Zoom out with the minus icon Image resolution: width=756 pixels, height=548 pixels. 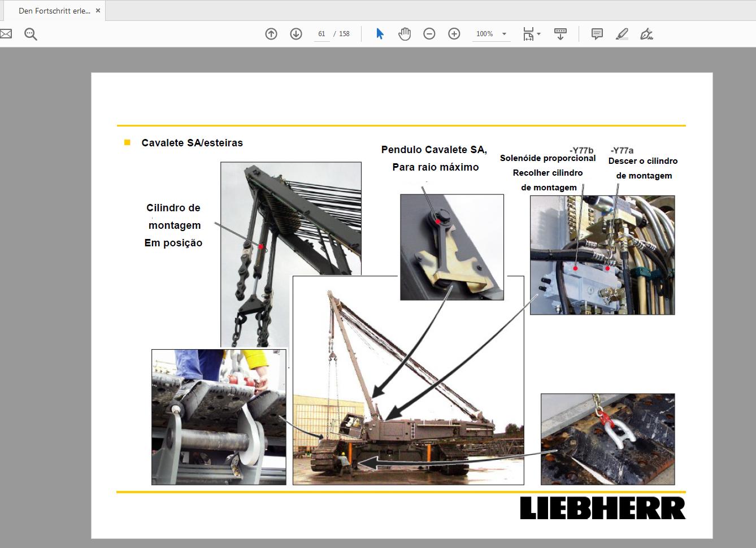coord(429,34)
